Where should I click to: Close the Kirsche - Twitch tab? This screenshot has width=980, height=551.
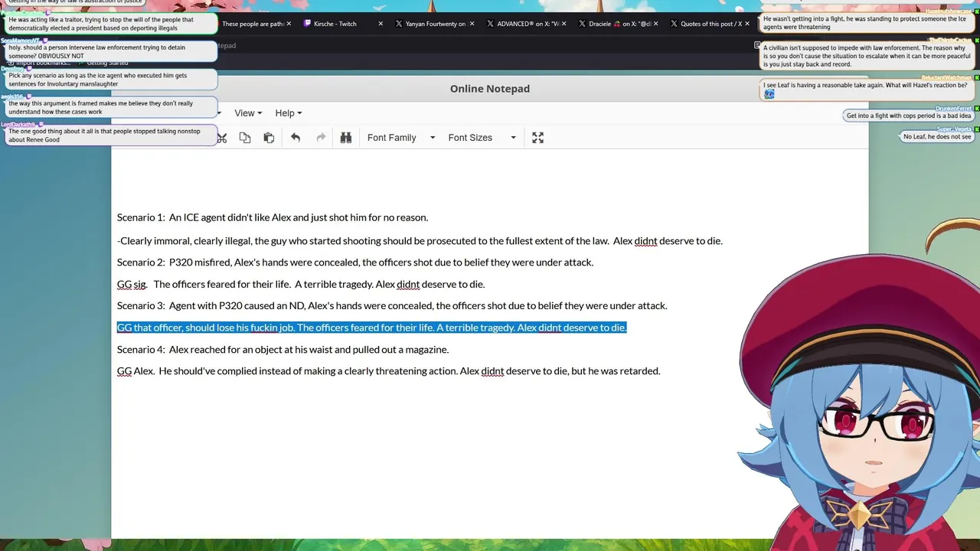coord(381,24)
